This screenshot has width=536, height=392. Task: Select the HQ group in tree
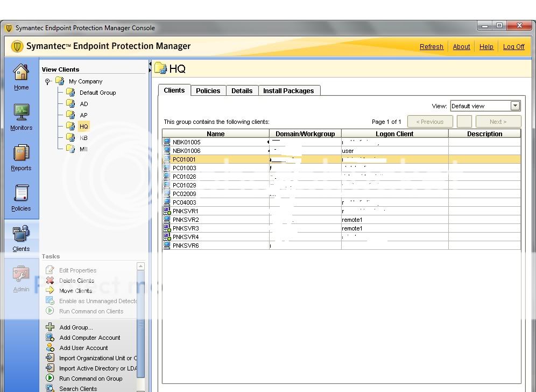84,126
